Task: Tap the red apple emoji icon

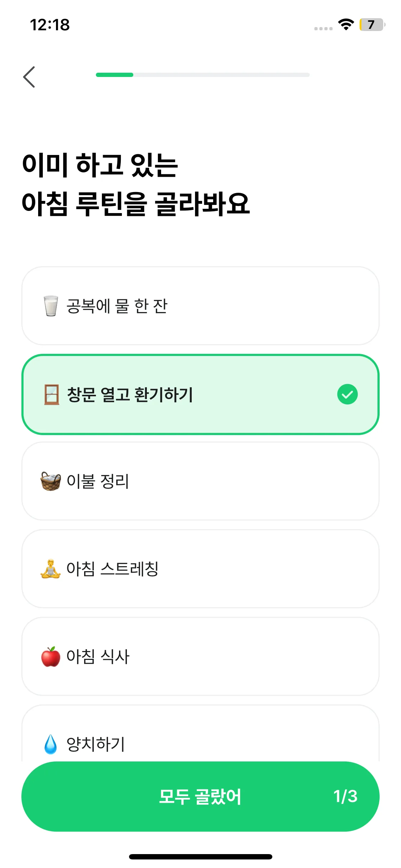Action: click(x=51, y=656)
